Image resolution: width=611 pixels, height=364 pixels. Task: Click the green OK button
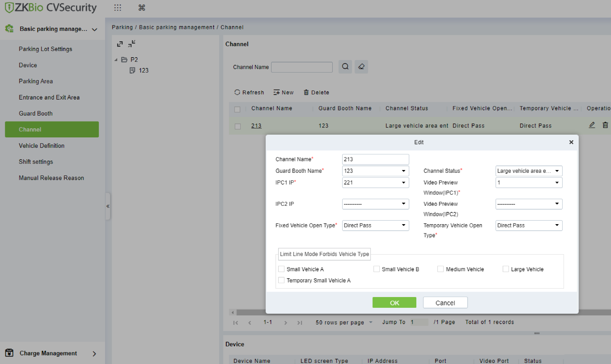tap(394, 303)
